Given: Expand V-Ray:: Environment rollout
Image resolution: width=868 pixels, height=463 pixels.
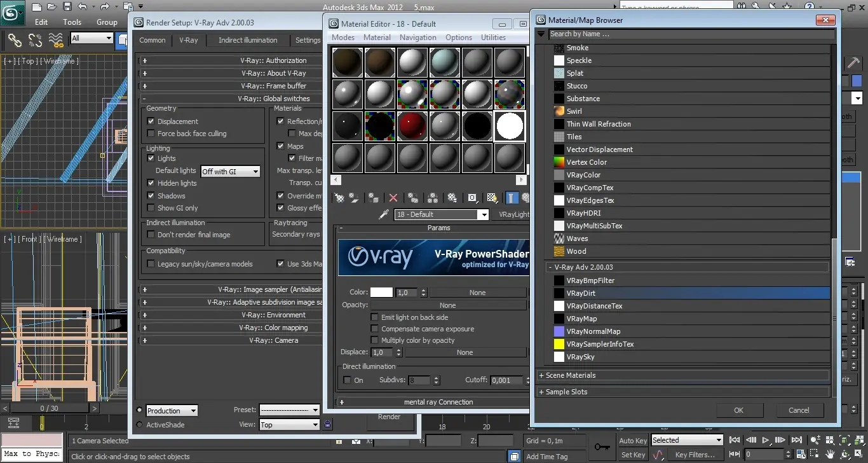Looking at the screenshot, I should tap(232, 315).
